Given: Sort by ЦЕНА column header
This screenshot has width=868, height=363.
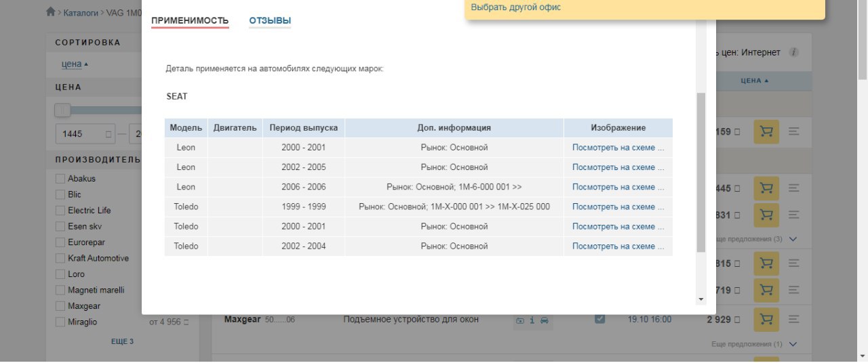Looking at the screenshot, I should 755,81.
